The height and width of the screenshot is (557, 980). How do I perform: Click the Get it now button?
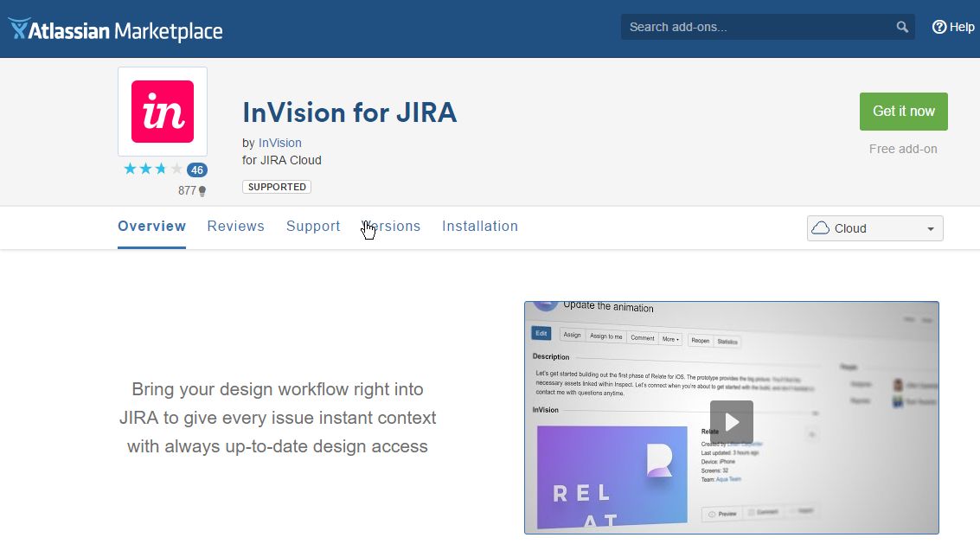[904, 112]
